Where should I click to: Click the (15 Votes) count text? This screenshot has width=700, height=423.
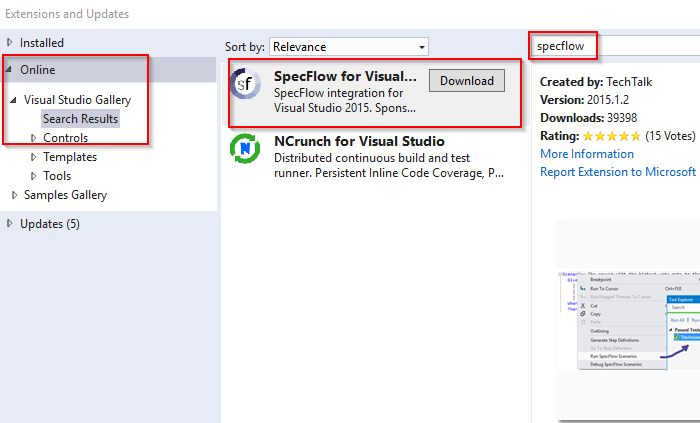pyautogui.click(x=671, y=136)
